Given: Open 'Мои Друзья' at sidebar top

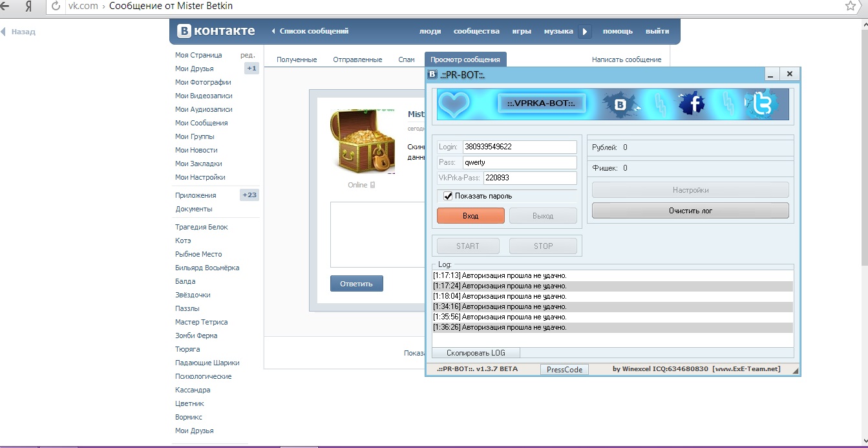Looking at the screenshot, I should click(x=195, y=69).
